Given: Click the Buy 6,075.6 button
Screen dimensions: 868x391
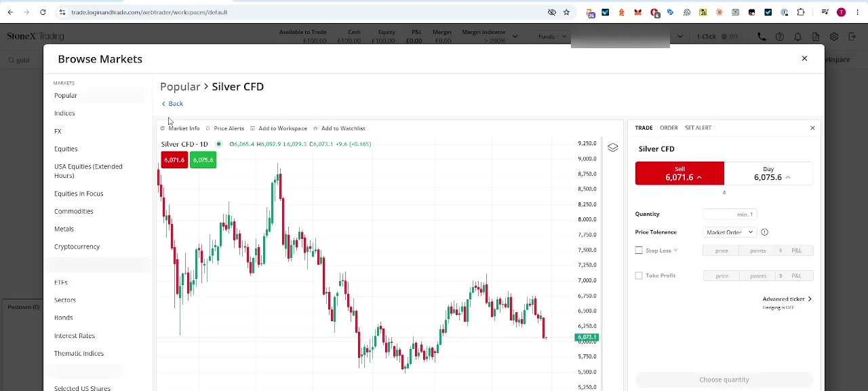Looking at the screenshot, I should tap(768, 173).
